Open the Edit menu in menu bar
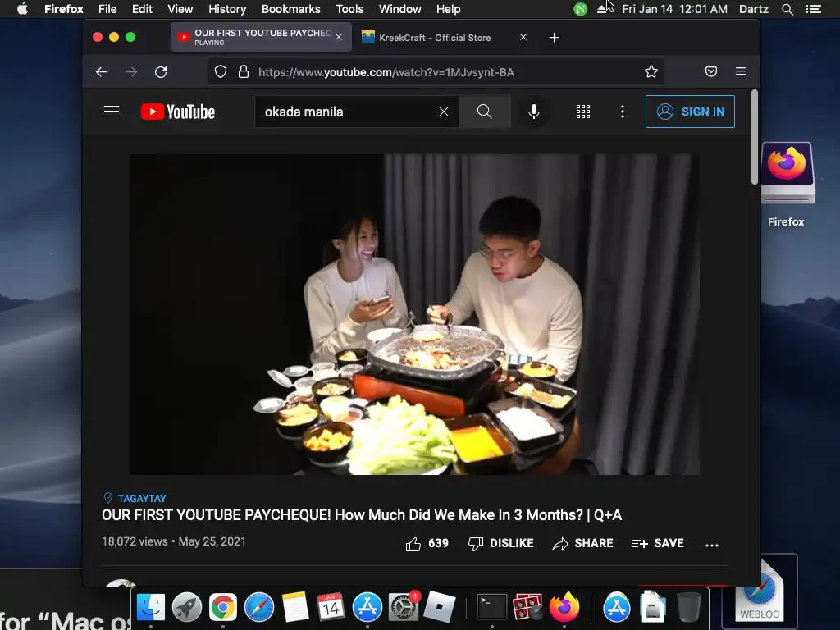 click(142, 9)
